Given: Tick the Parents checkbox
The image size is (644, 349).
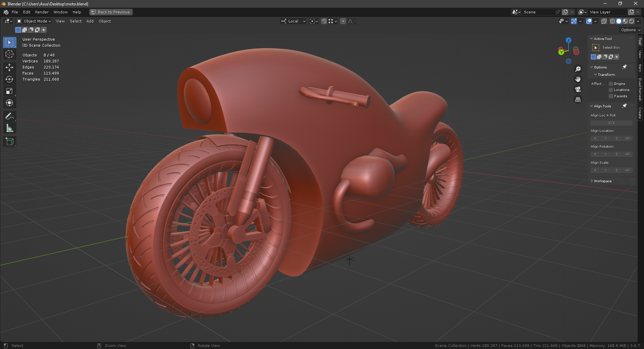Looking at the screenshot, I should [x=611, y=96].
